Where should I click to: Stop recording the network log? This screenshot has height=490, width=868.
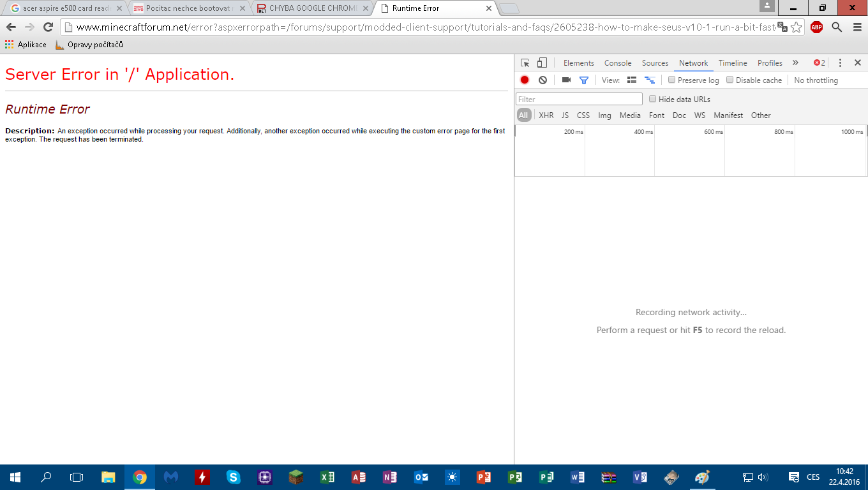tap(525, 80)
